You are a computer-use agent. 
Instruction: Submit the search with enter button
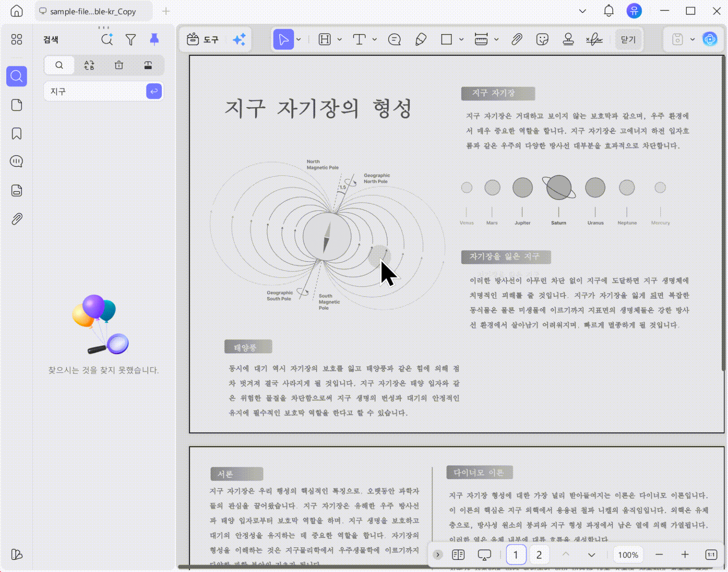click(x=154, y=91)
